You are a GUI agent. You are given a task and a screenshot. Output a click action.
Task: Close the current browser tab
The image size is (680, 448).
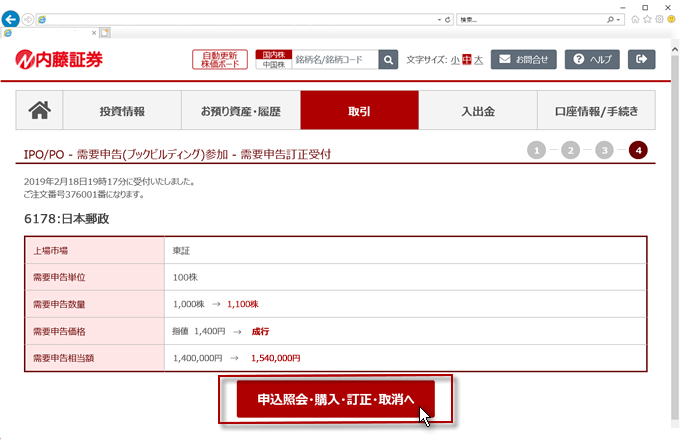[94, 33]
